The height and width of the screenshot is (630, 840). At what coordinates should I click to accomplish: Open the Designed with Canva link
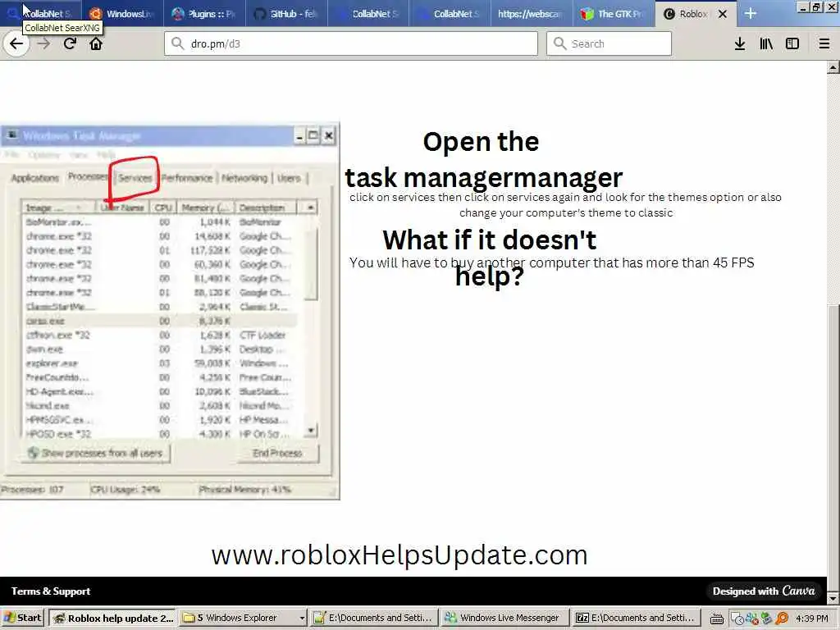point(764,591)
